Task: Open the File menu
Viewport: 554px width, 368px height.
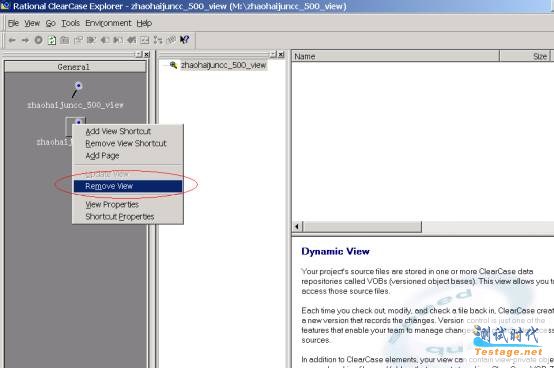Action: tap(13, 23)
